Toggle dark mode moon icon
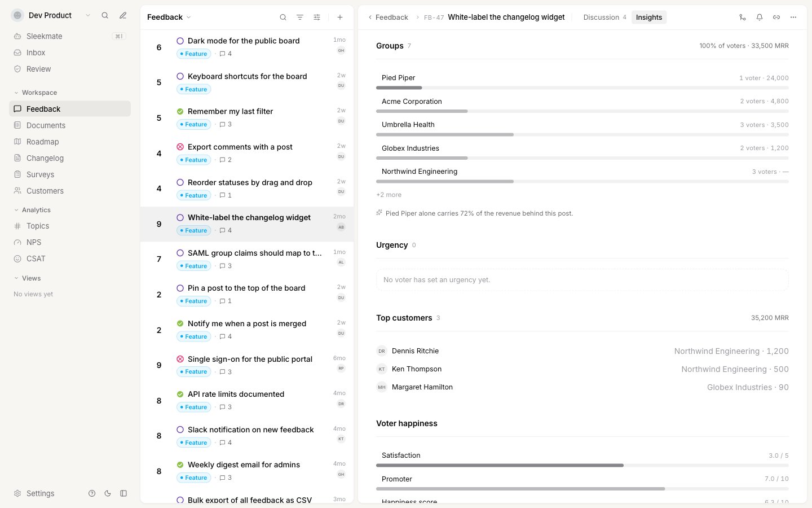Screen dimensions: 812x508 pos(108,493)
